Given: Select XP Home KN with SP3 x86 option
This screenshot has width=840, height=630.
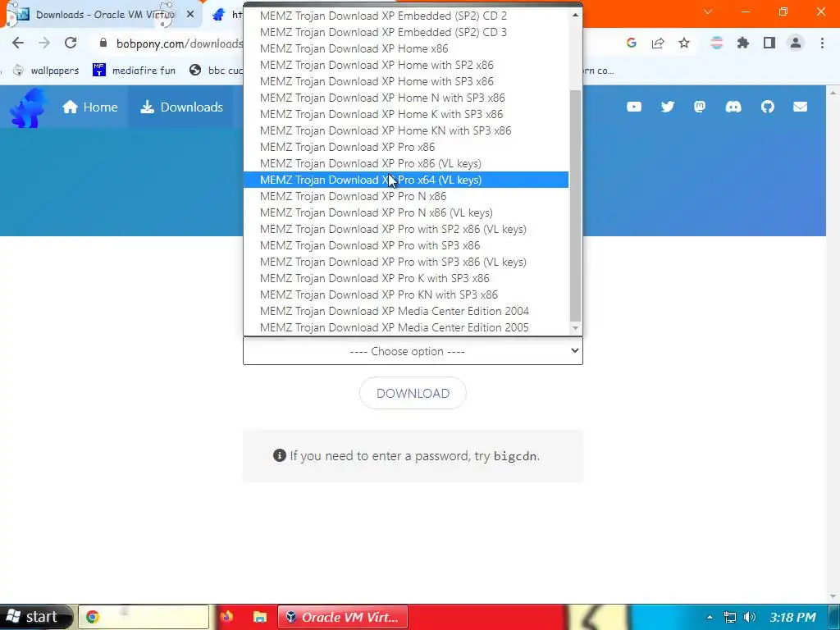Looking at the screenshot, I should pos(406,130).
